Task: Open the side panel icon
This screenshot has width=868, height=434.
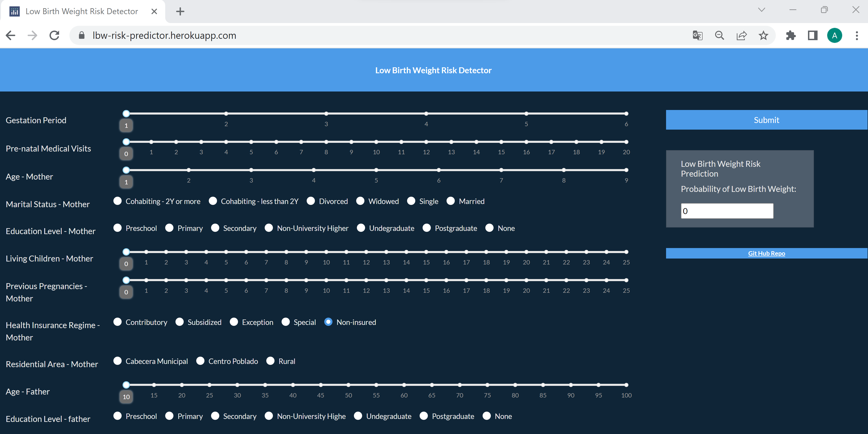Action: tap(812, 35)
